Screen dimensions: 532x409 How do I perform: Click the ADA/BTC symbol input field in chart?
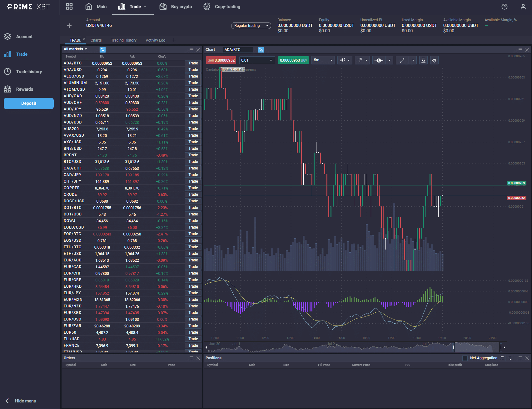238,50
